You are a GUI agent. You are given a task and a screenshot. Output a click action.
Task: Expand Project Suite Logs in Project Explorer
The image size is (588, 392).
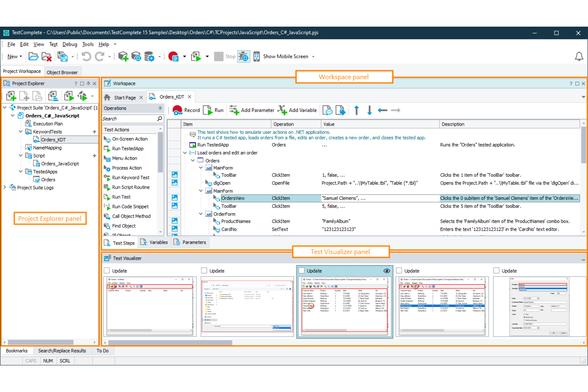coord(4,187)
